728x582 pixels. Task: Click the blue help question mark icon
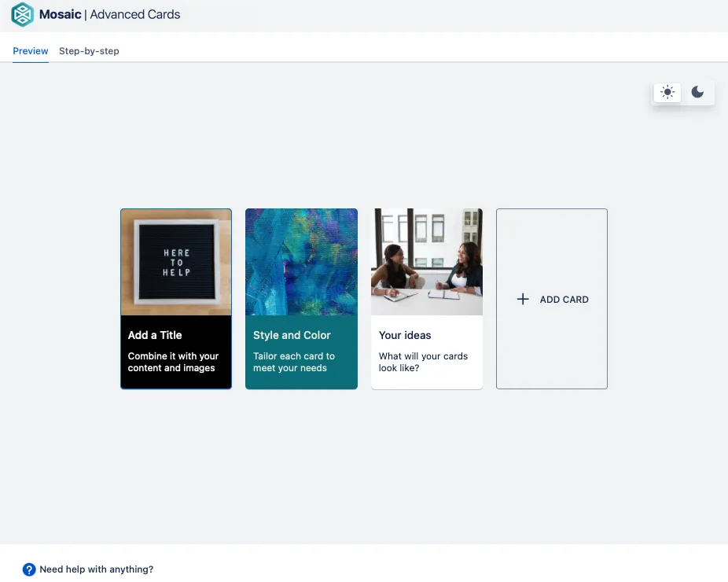[29, 569]
